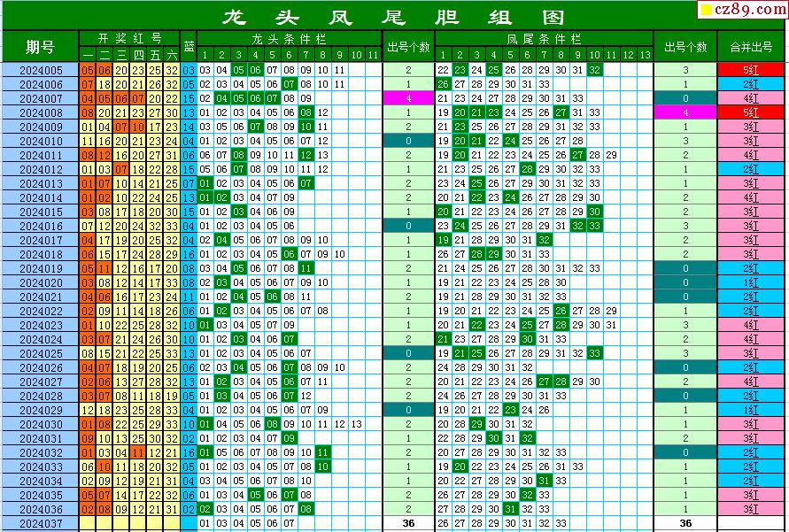The width and height of the screenshot is (789, 532).
Task: Select period cell 2024030
Action: [41, 424]
